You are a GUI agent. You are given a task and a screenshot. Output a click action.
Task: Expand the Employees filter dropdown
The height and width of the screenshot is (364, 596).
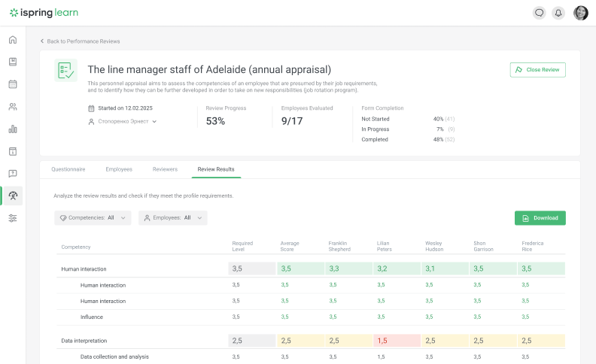pos(172,217)
